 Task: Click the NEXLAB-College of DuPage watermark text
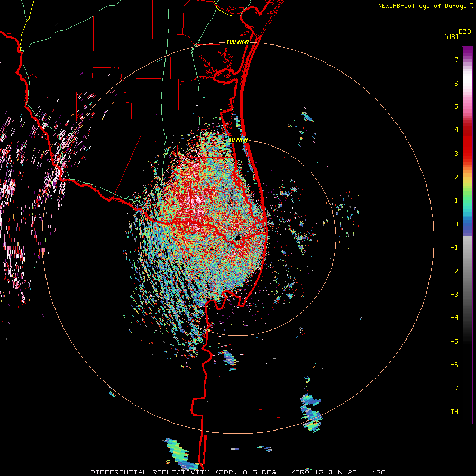[x=423, y=6]
